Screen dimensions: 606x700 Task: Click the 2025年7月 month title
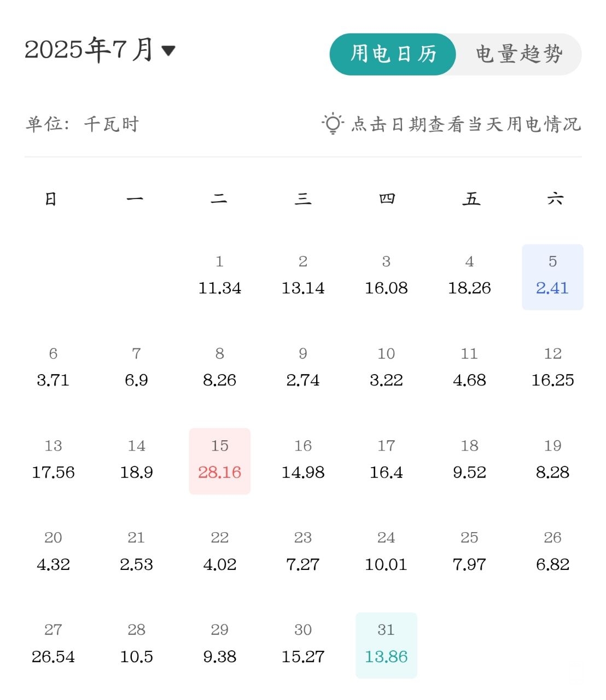[89, 50]
